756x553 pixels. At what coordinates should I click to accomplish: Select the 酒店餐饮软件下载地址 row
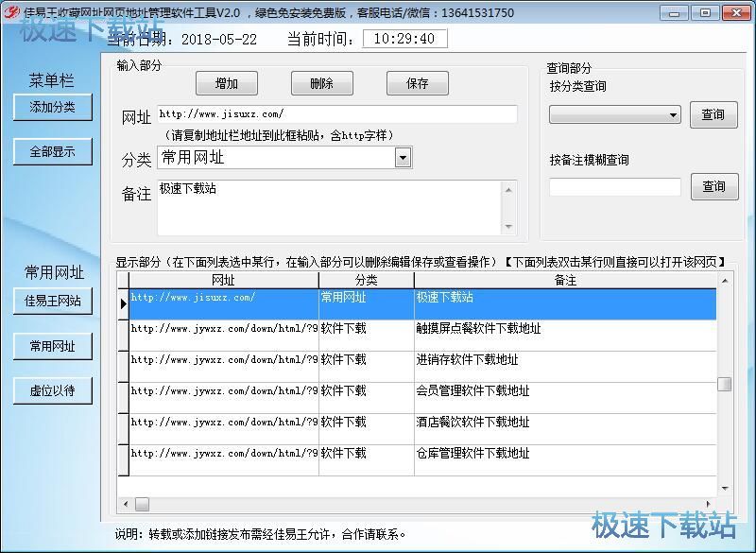coord(422,429)
